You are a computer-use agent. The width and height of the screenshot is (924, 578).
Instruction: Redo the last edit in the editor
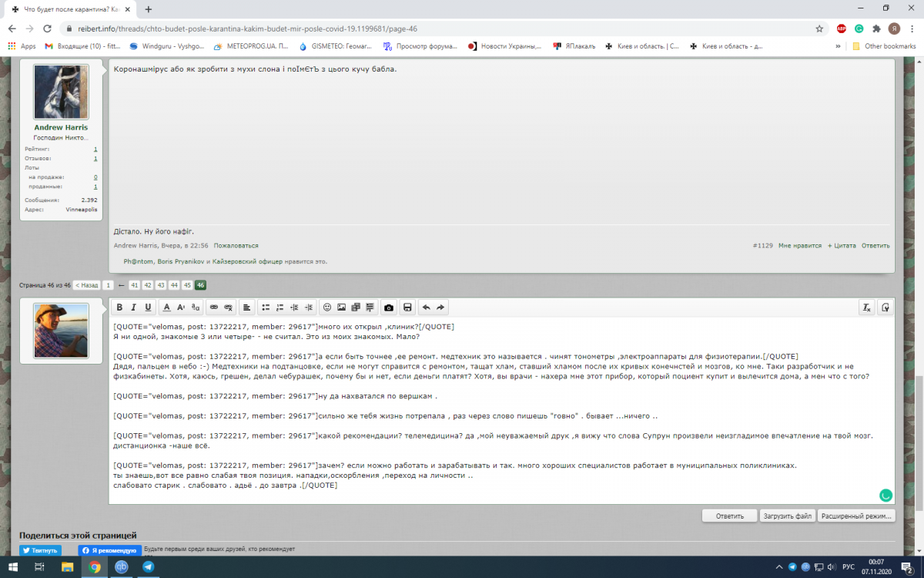440,307
